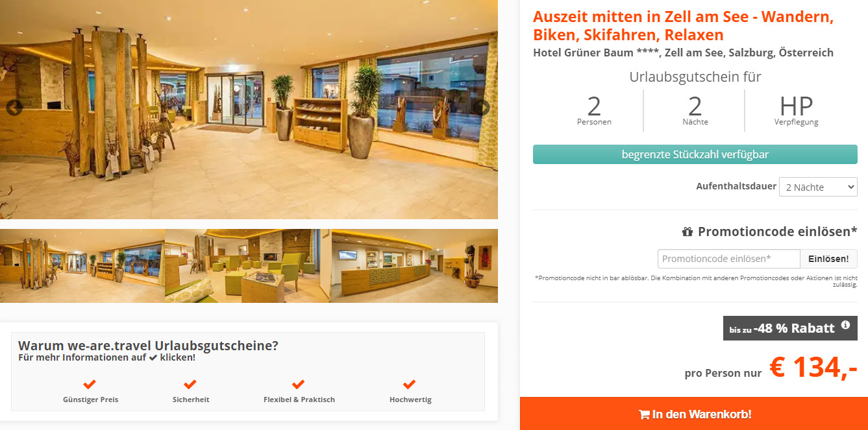This screenshot has height=430, width=868.
Task: Click the info icon beside Rabatt
Action: [x=845, y=325]
